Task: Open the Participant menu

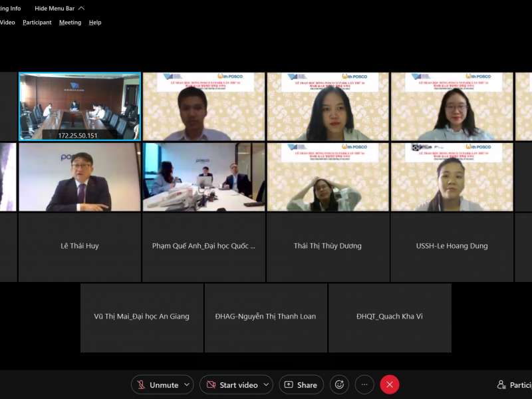Action: 37,23
